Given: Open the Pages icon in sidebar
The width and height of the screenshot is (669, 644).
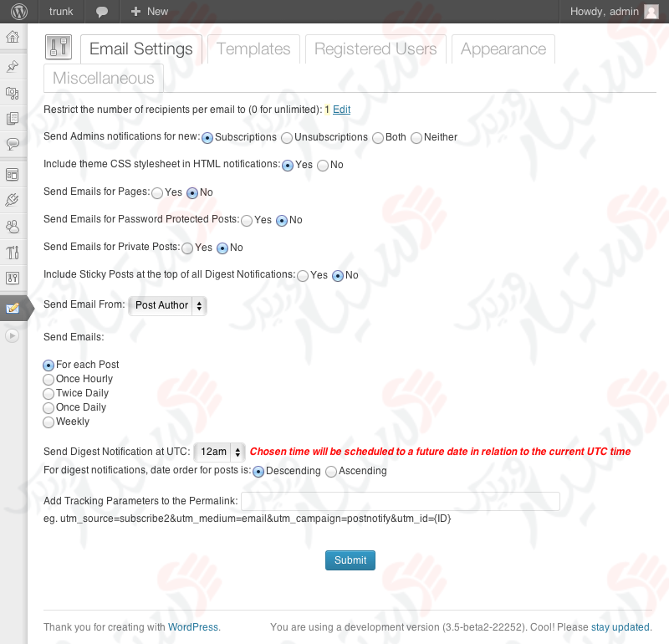Looking at the screenshot, I should click(13, 119).
